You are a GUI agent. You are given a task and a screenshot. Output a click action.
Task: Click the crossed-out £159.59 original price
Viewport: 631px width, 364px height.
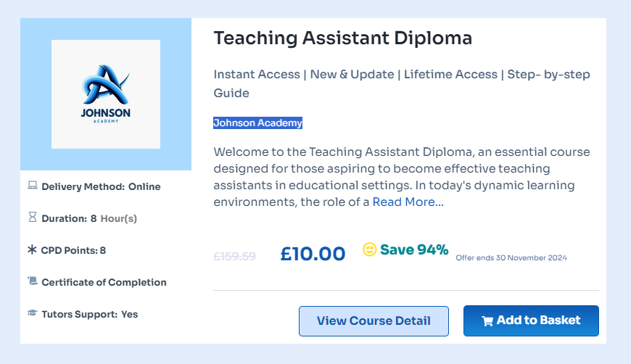point(234,256)
